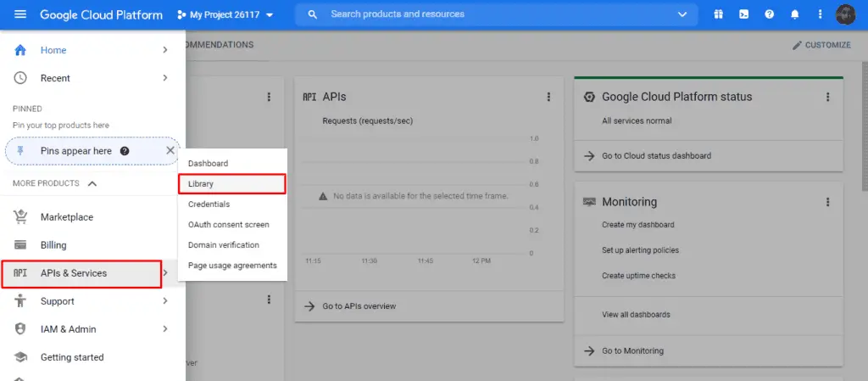
Task: Open the top bar three-dot settings menu
Action: click(x=821, y=15)
